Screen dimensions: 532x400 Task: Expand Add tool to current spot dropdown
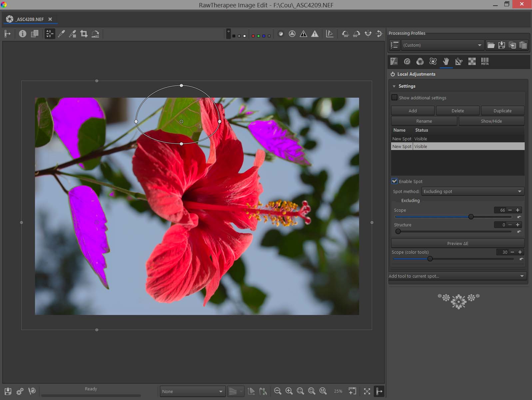(x=457, y=276)
